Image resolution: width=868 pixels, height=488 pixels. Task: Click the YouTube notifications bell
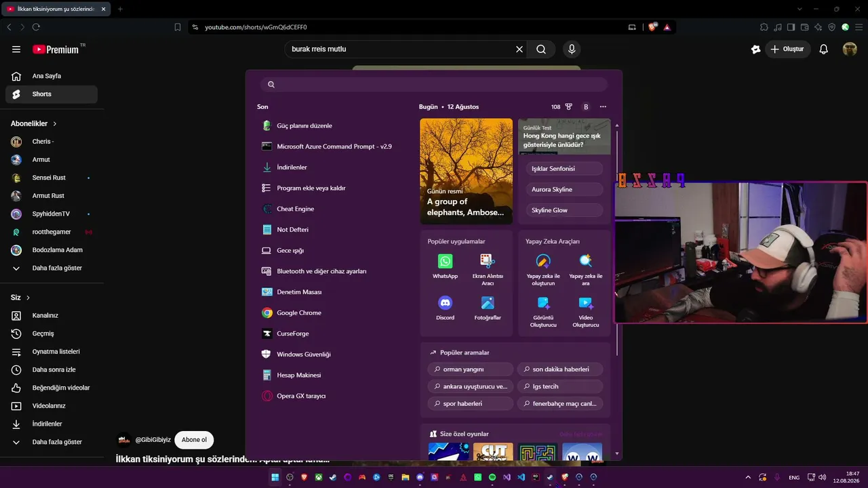(x=823, y=49)
